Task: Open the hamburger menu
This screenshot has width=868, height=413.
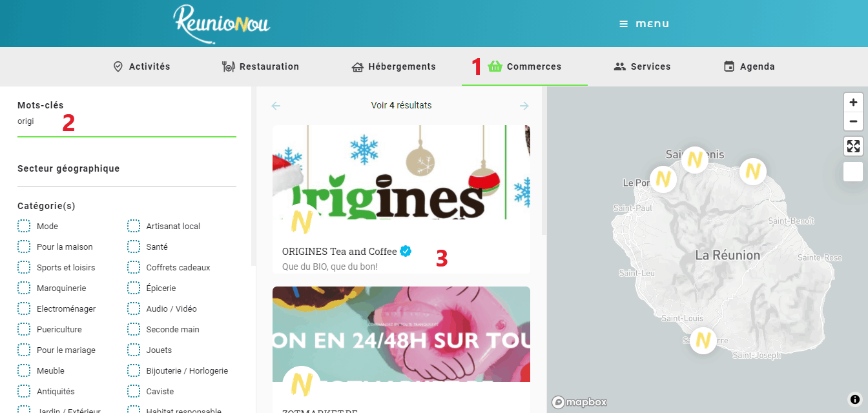Action: [x=644, y=24]
